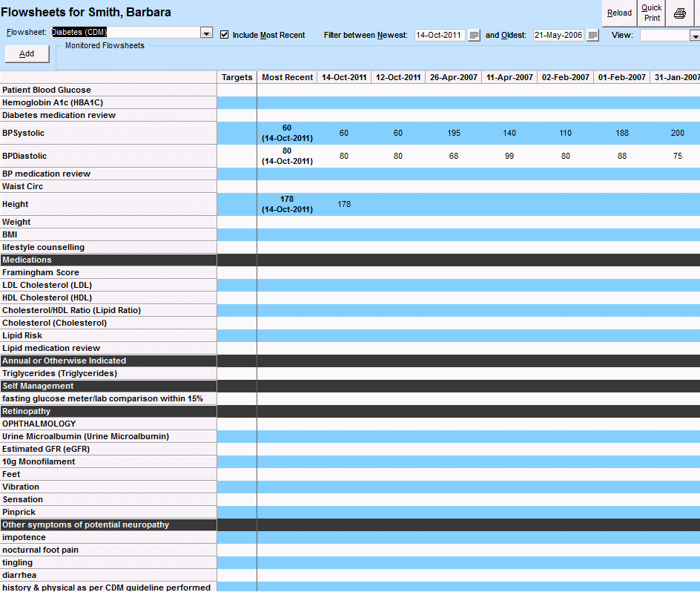Select LDL Cholesterol (LDL) row
Screen dimensions: 700x592
tap(108, 285)
